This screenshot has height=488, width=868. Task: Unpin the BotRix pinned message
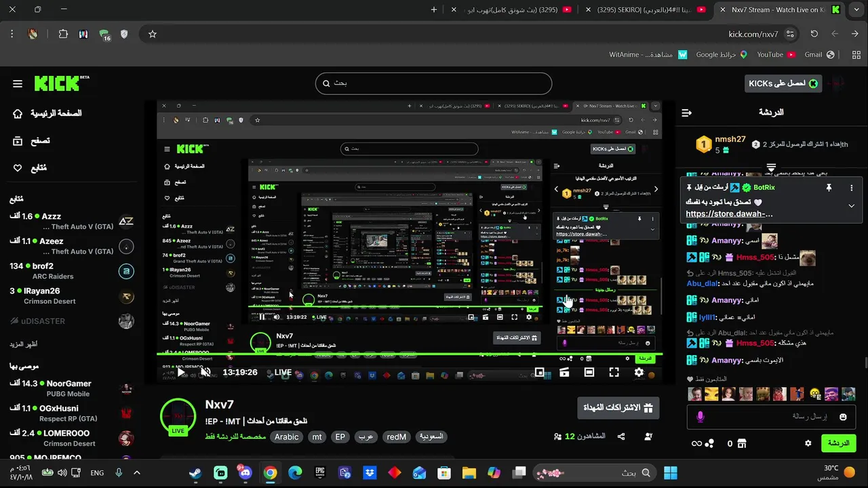pyautogui.click(x=829, y=188)
